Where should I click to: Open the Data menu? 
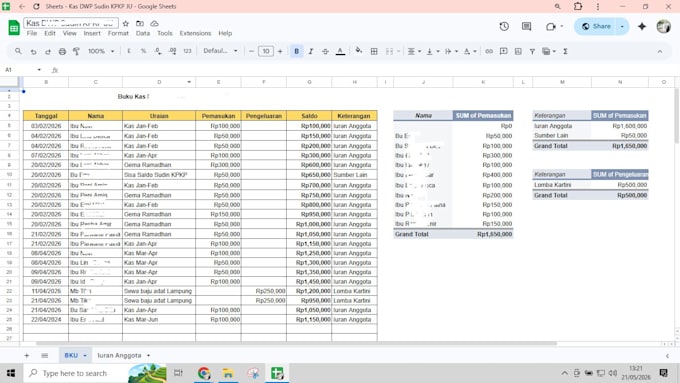pos(143,33)
